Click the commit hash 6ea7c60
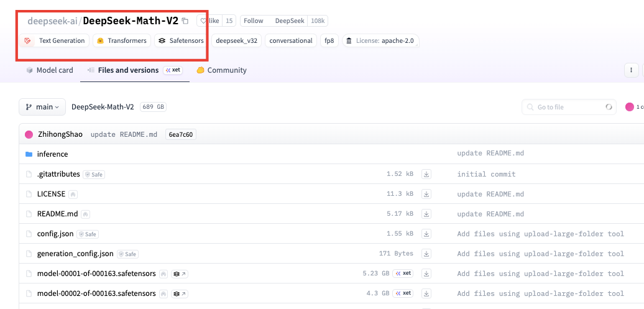This screenshot has width=644, height=309. [x=180, y=134]
